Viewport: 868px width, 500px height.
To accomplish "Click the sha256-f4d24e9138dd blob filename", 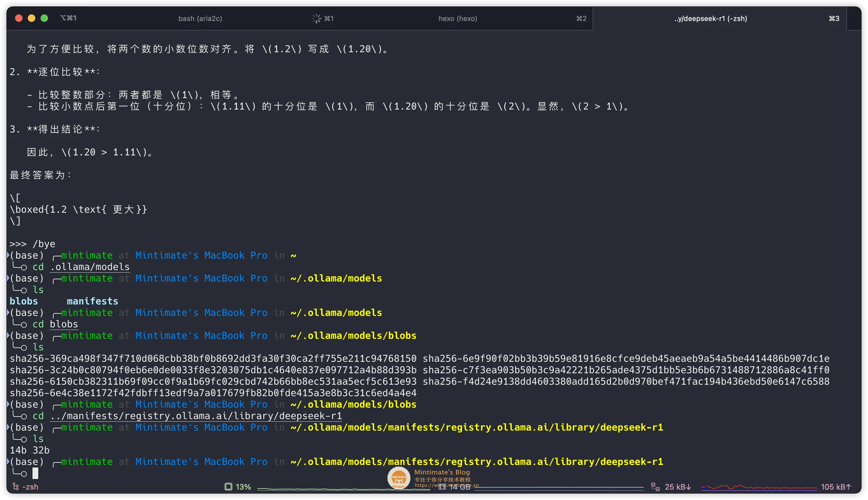I will click(626, 382).
